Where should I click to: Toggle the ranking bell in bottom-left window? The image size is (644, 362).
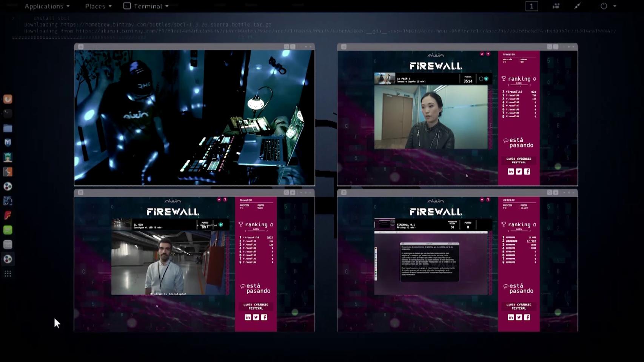tap(271, 224)
